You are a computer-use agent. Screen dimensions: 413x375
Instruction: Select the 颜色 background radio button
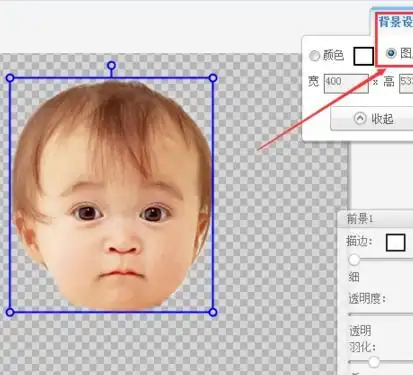tap(314, 56)
